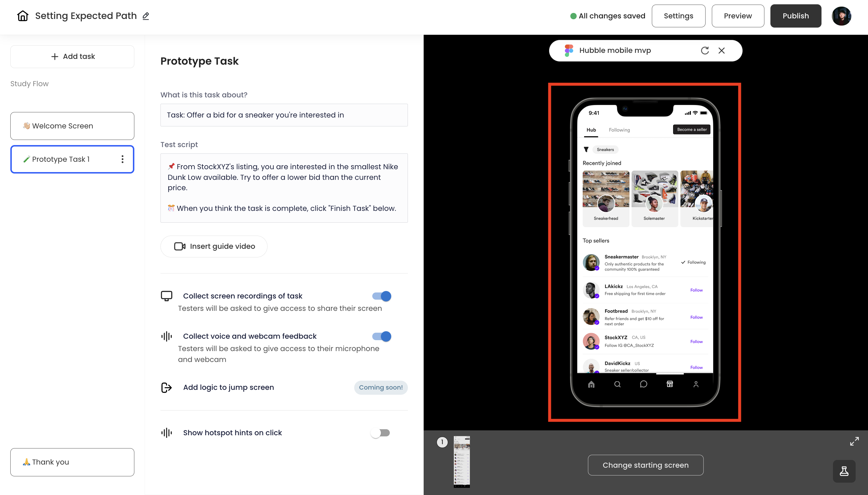
Task: Close the Hubble mobile mvp prototype bar
Action: 722,51
